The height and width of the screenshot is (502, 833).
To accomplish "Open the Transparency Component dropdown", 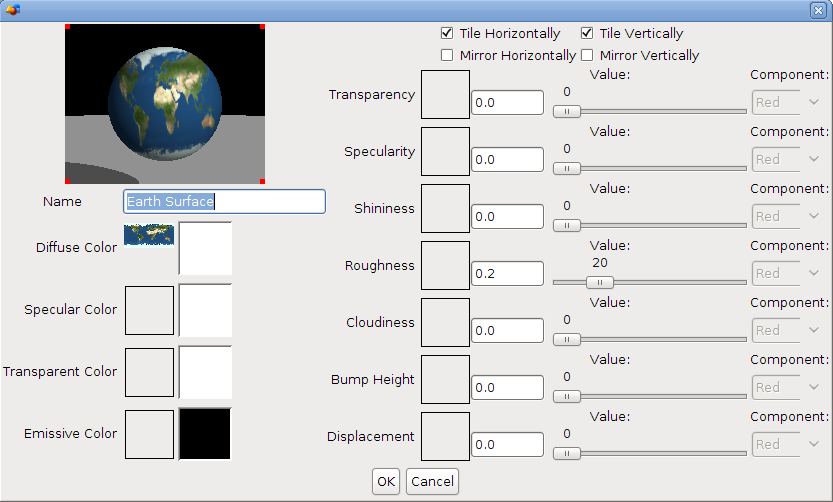I will 789,103.
